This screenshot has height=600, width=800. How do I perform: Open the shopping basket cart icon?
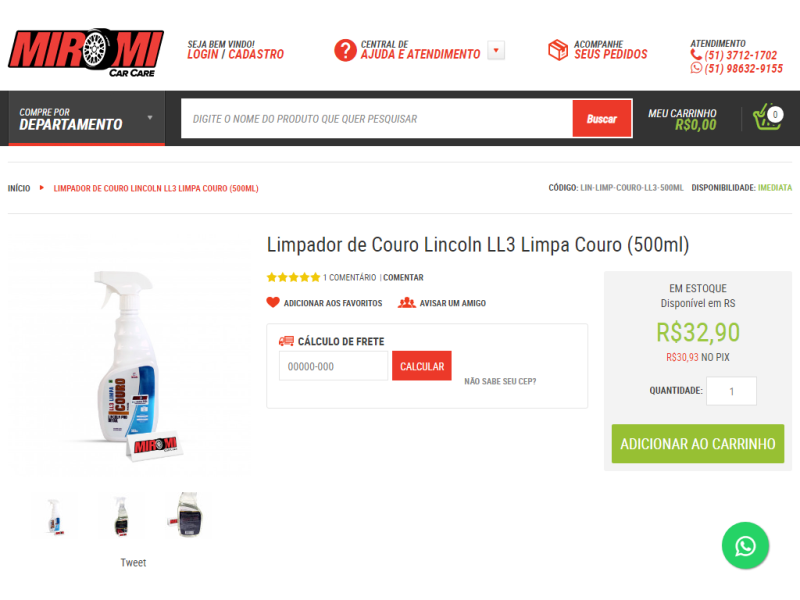point(767,117)
